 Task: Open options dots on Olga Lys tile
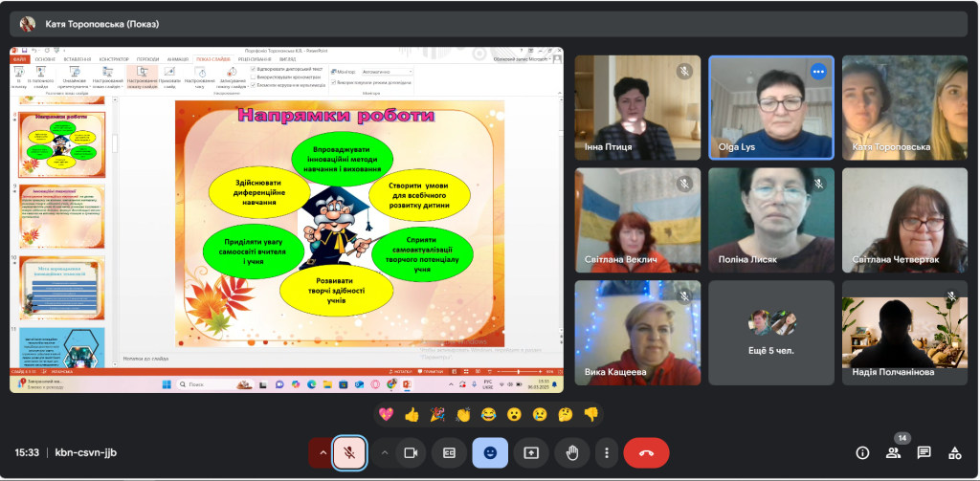tap(818, 71)
